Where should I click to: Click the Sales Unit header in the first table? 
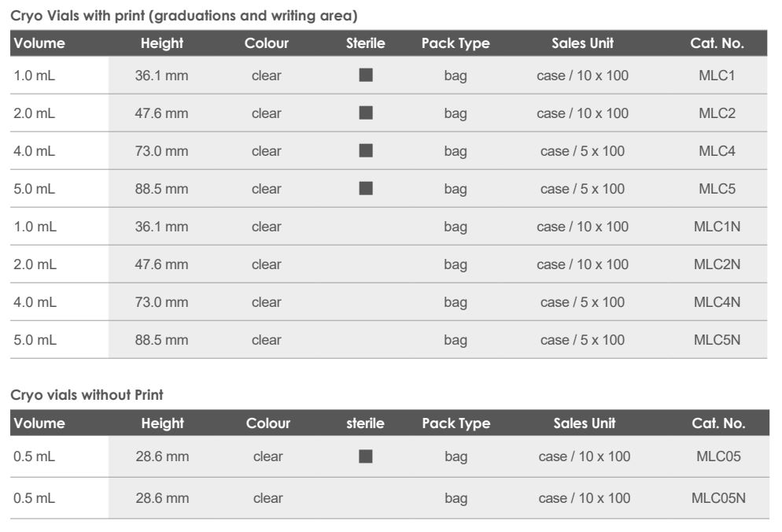[x=582, y=44]
